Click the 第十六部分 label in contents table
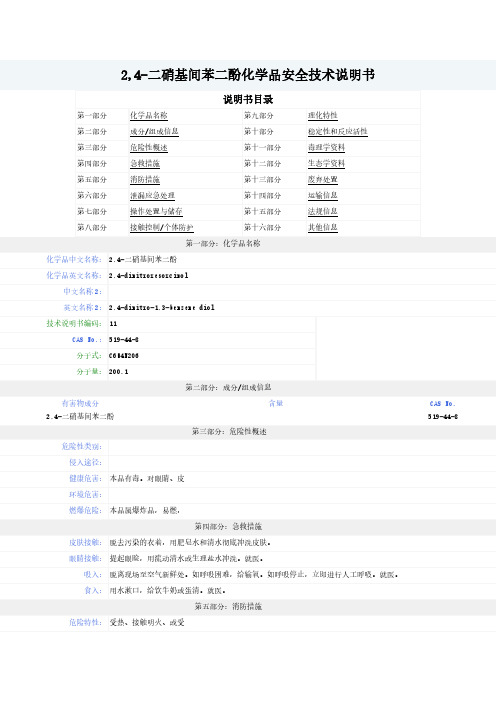 point(262,227)
